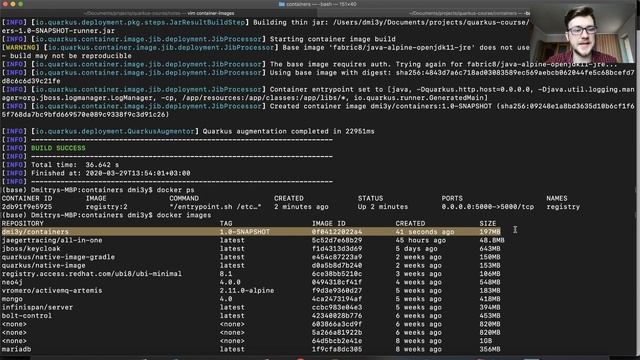Click the WARNING log level label
This screenshot has height=360, width=640.
click(20, 48)
